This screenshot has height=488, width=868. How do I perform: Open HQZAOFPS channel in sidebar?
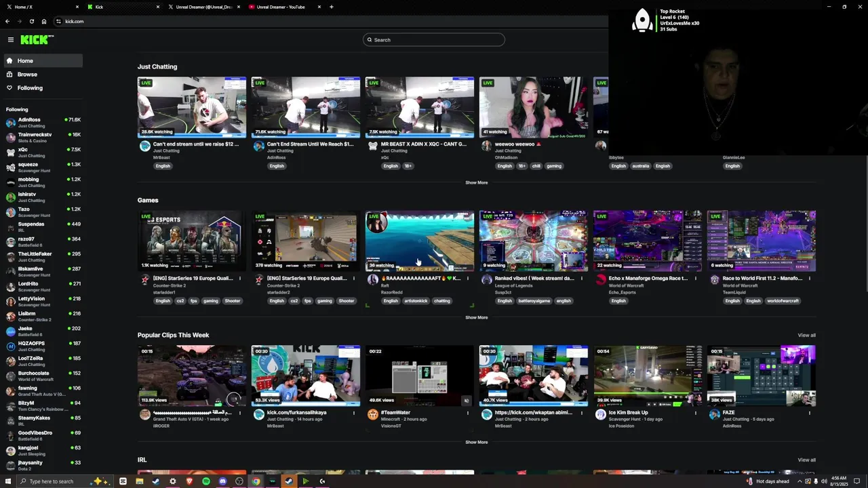(x=43, y=346)
